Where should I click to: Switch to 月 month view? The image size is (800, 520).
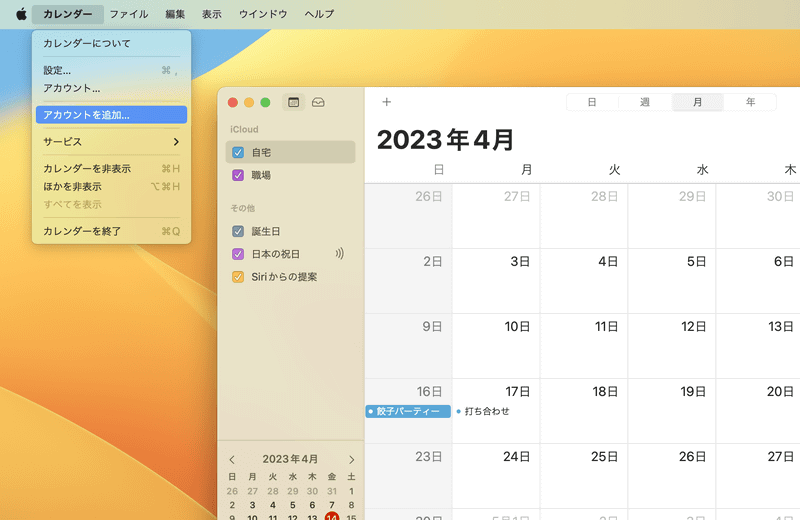click(x=697, y=102)
